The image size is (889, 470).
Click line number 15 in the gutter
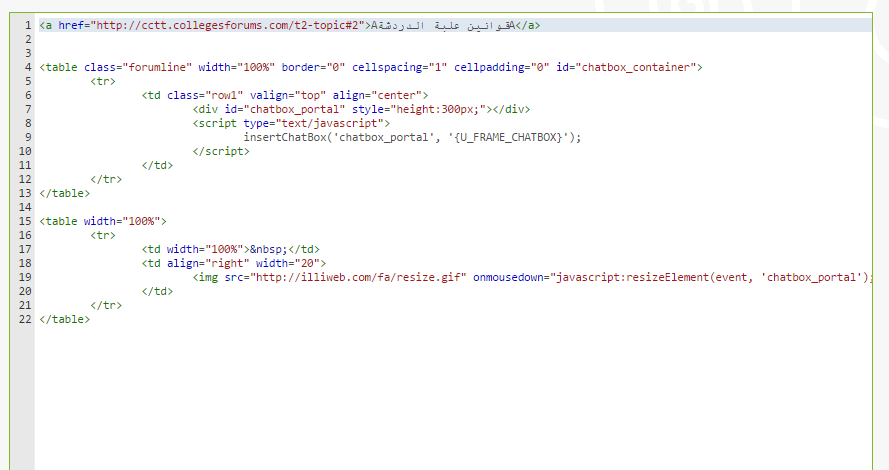click(x=25, y=221)
